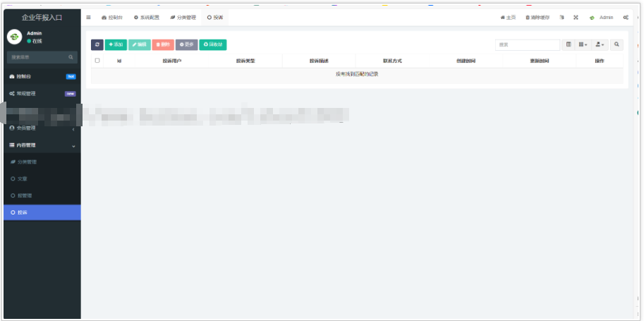Open the export data dropdown

tap(600, 44)
